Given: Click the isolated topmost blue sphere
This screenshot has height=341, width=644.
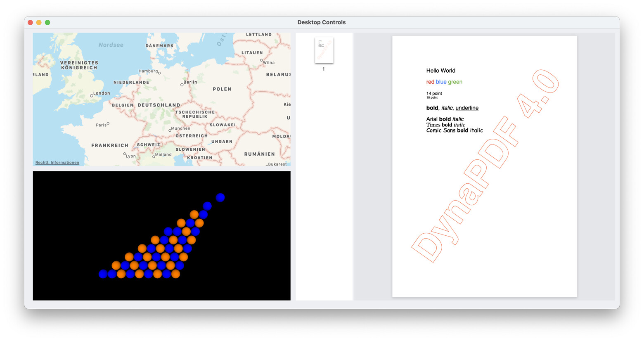Looking at the screenshot, I should pyautogui.click(x=220, y=198).
